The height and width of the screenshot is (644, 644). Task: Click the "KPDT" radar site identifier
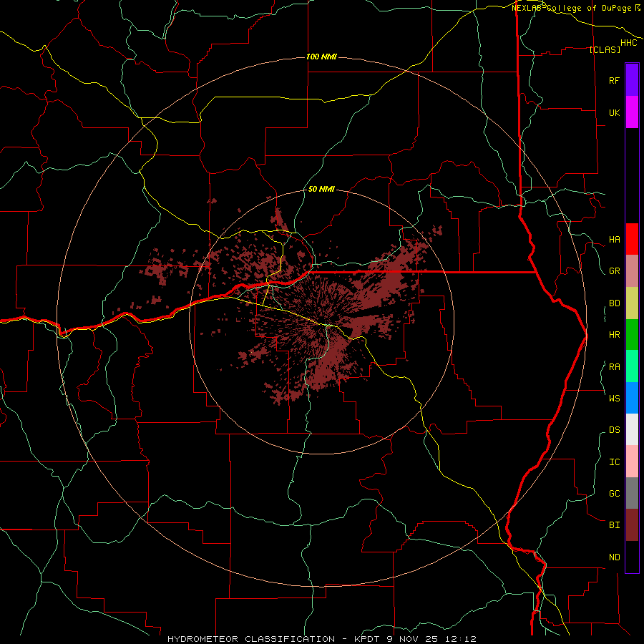pyautogui.click(x=367, y=639)
